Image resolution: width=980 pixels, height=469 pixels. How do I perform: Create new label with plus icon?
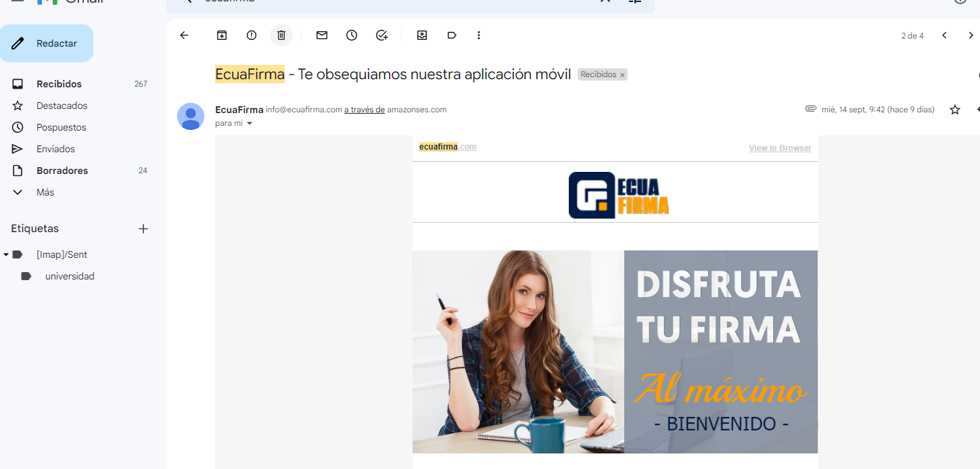click(x=143, y=229)
